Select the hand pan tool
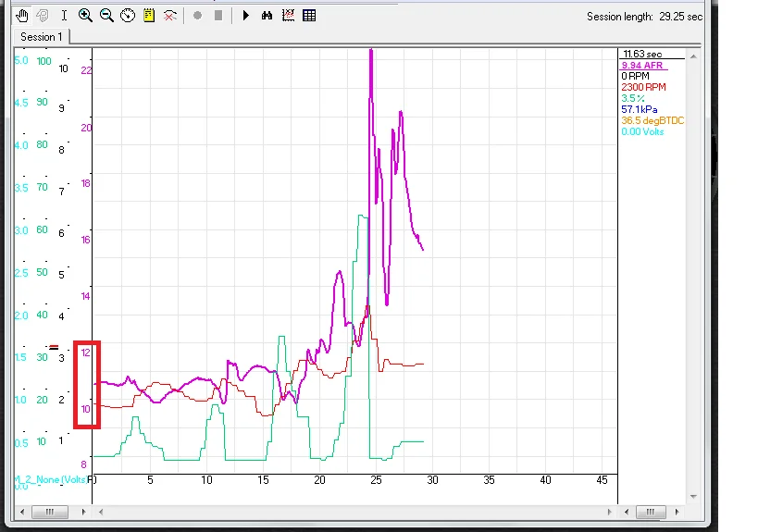 point(22,16)
